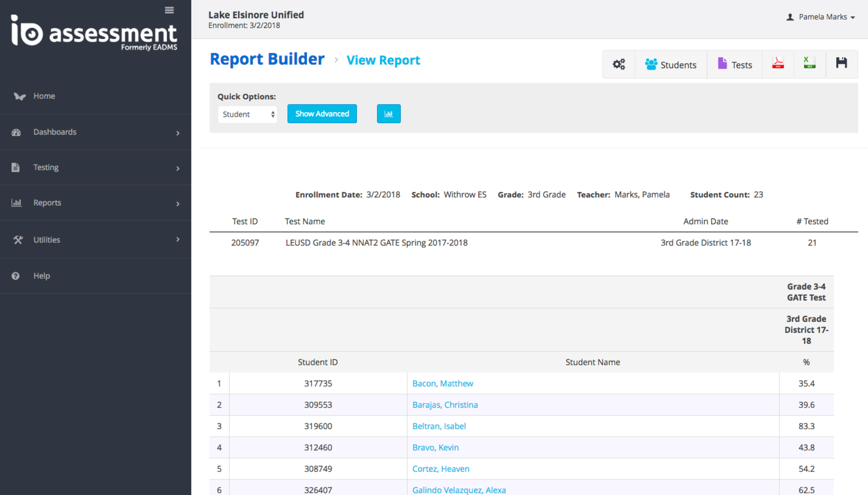Open the Tests selector button

pos(735,64)
